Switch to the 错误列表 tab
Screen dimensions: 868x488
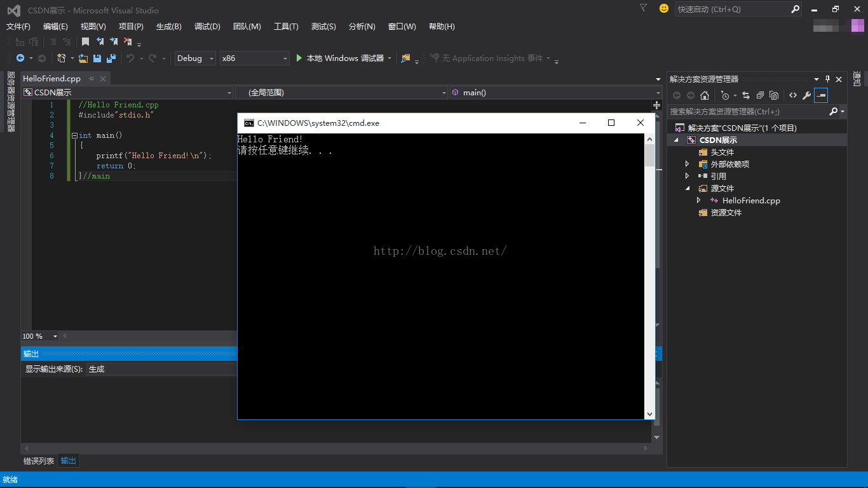pyautogui.click(x=39, y=461)
